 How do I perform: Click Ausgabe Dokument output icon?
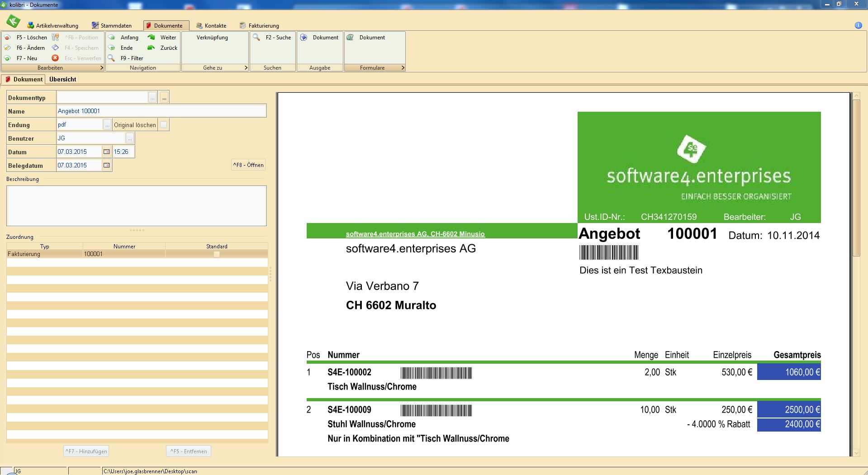(304, 37)
